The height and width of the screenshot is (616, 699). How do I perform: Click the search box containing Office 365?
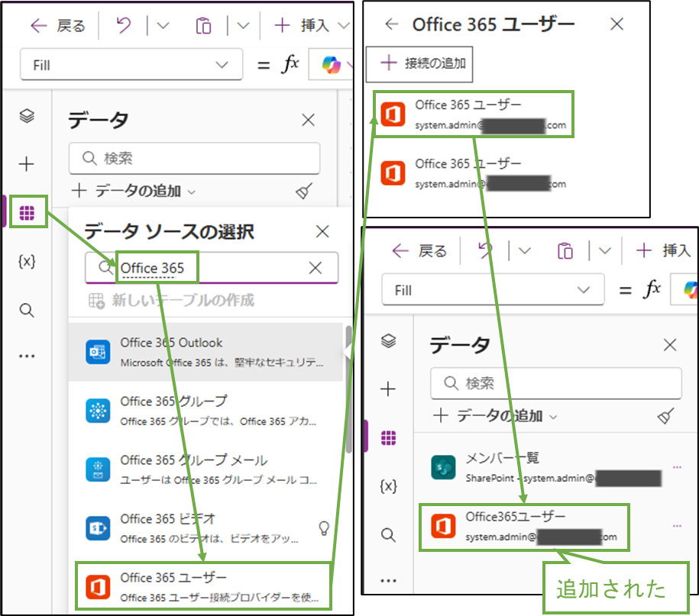[212, 268]
